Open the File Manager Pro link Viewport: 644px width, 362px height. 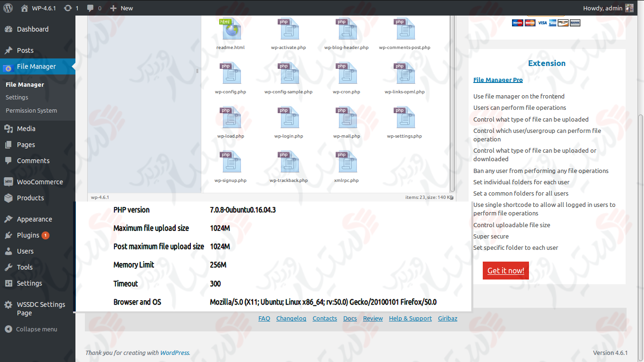tap(498, 80)
